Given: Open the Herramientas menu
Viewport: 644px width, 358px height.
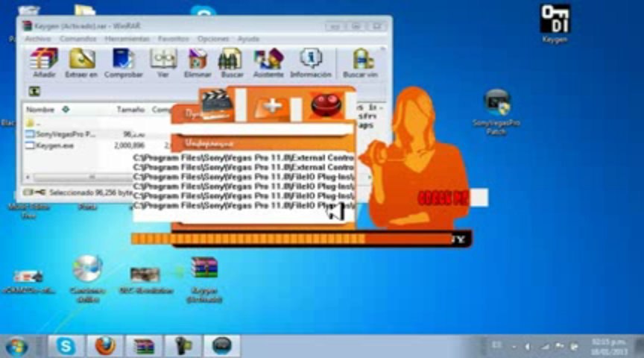Looking at the screenshot, I should tap(127, 39).
